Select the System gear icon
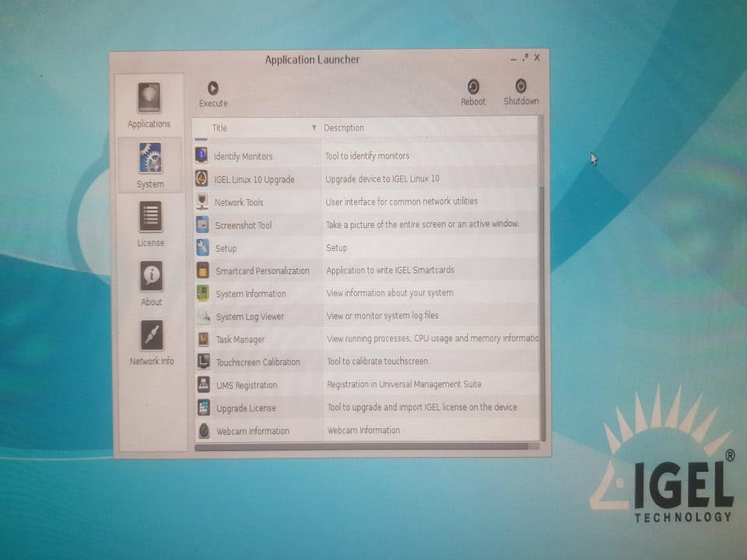This screenshot has width=747, height=560. click(x=150, y=158)
